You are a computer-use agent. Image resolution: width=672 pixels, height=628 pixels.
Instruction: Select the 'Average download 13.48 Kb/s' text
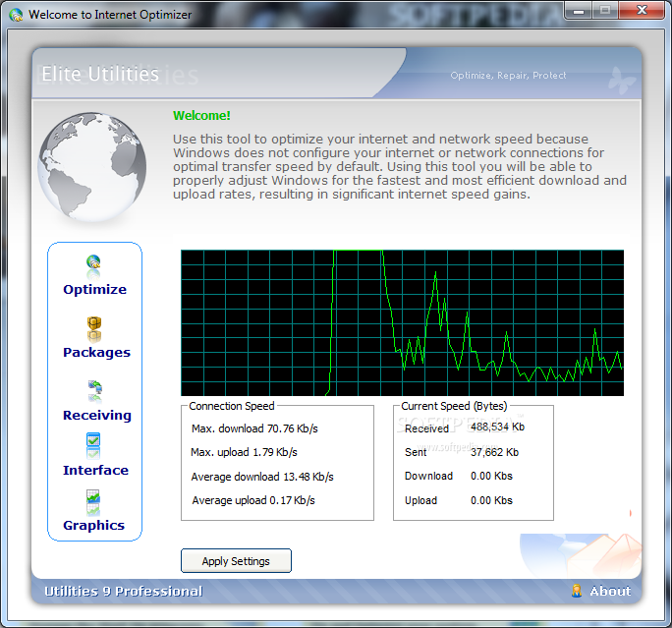262,477
